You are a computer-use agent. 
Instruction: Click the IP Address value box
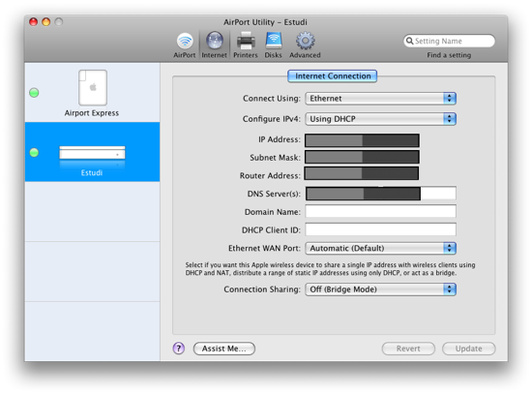[362, 140]
